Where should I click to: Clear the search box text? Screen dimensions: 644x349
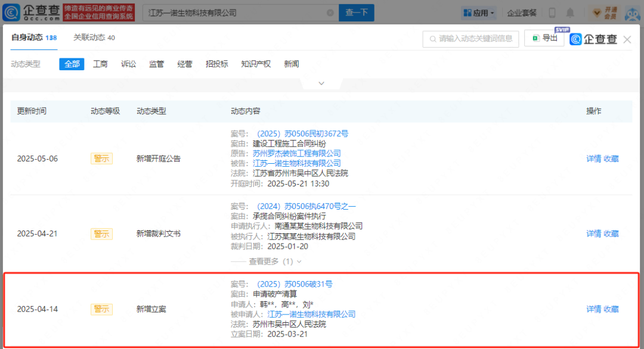[330, 13]
